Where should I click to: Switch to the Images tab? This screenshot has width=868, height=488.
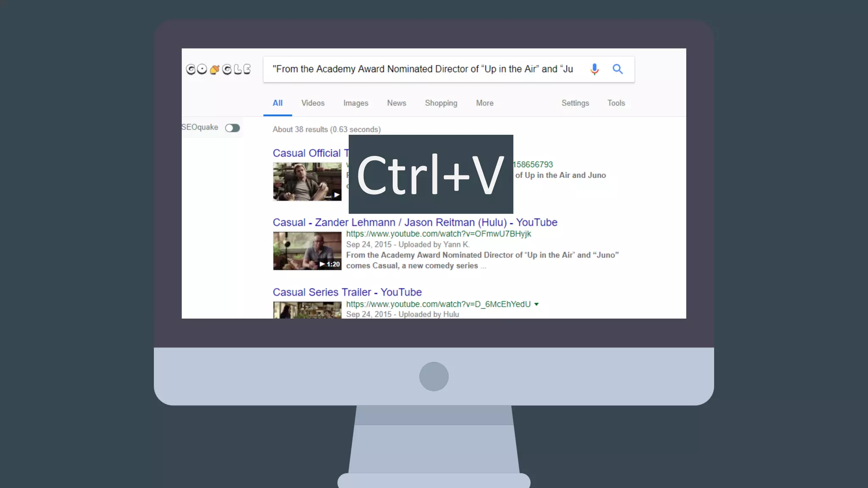click(x=356, y=103)
